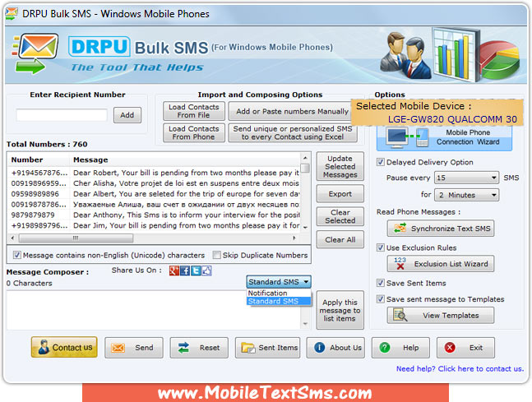Open View Templates
Viewport: 532px width, 402px height.
point(441,316)
